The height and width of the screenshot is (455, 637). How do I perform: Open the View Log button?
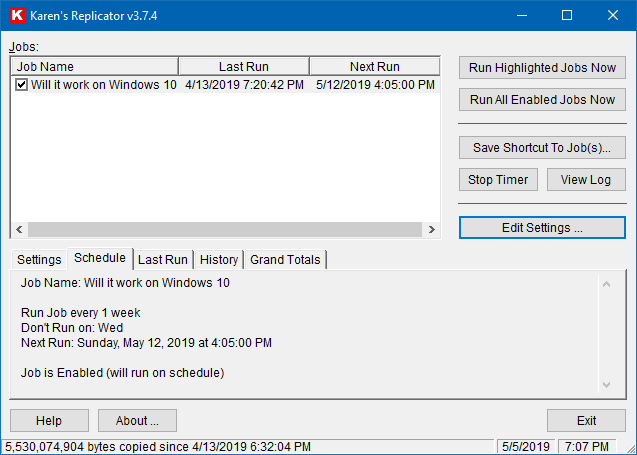(x=585, y=180)
